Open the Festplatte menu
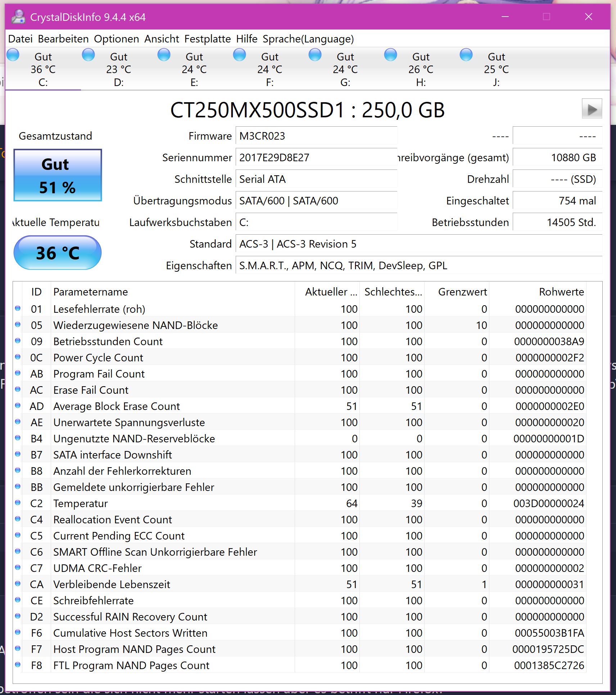 [208, 39]
